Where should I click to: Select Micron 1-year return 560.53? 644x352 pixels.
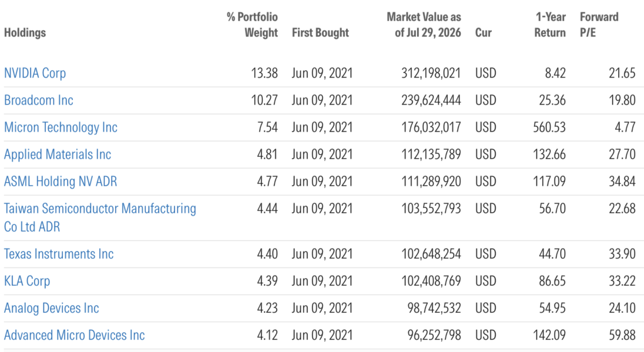click(550, 127)
